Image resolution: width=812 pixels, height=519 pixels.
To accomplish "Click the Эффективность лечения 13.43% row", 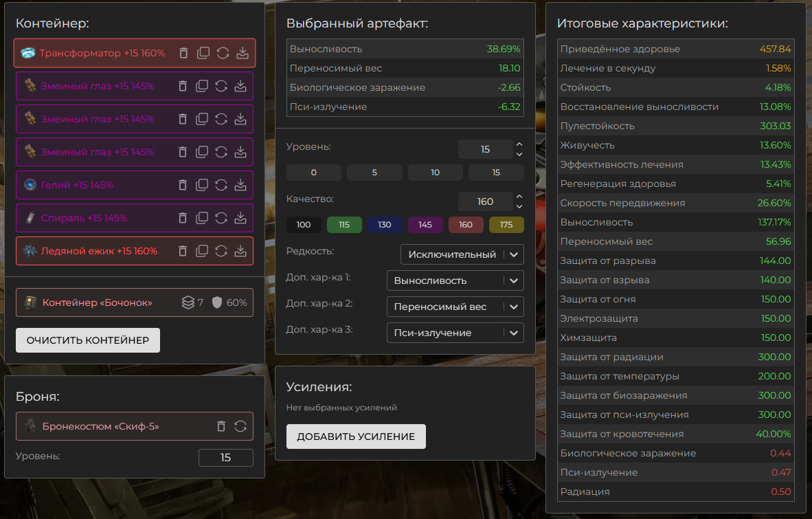I will 675,164.
